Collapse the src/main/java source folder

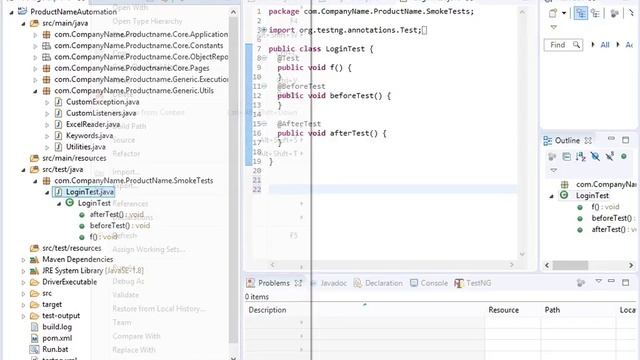click(24, 24)
